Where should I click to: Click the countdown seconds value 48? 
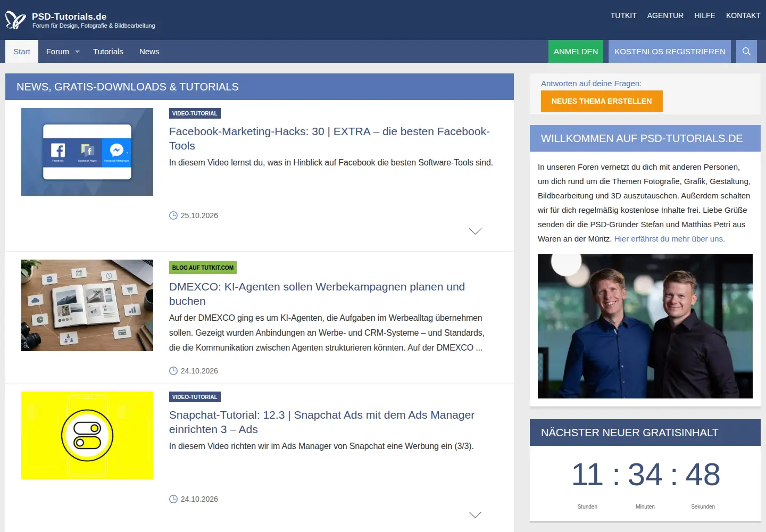pyautogui.click(x=703, y=475)
